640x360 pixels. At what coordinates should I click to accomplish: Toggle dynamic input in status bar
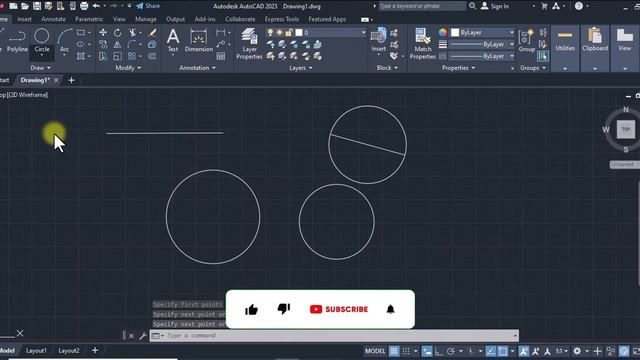pyautogui.click(x=427, y=351)
